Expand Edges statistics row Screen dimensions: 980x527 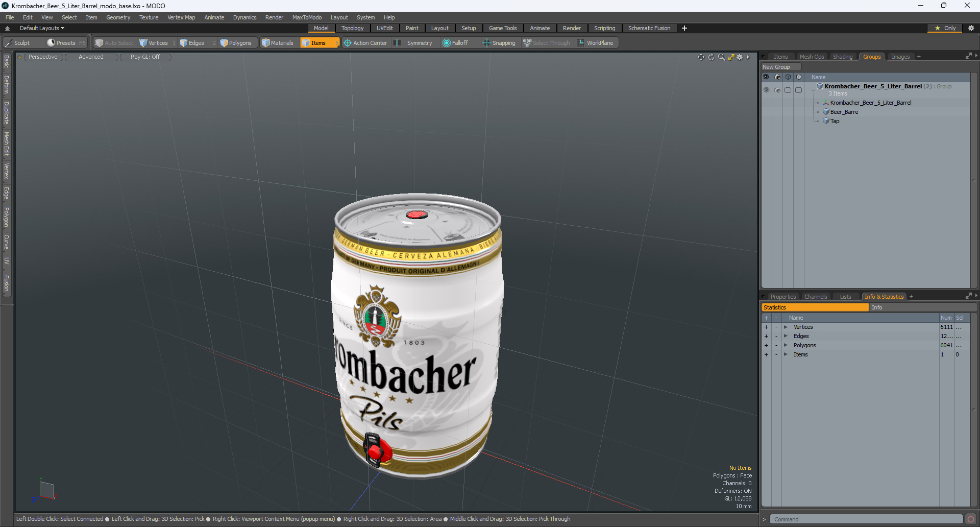point(786,336)
